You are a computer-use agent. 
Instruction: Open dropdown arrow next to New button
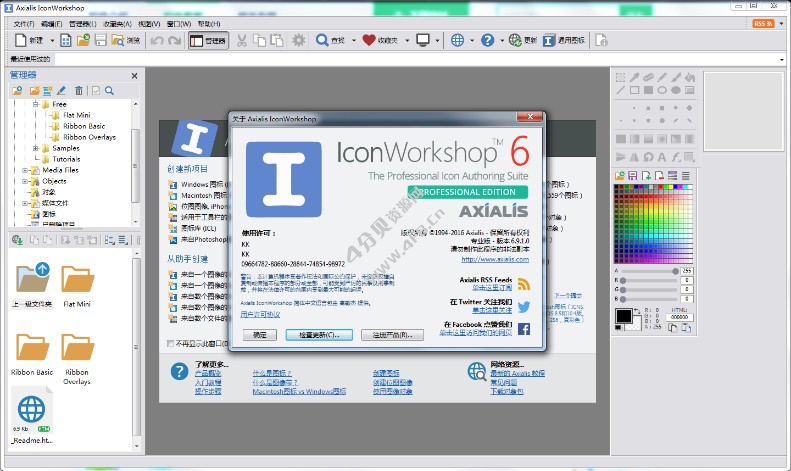[52, 40]
